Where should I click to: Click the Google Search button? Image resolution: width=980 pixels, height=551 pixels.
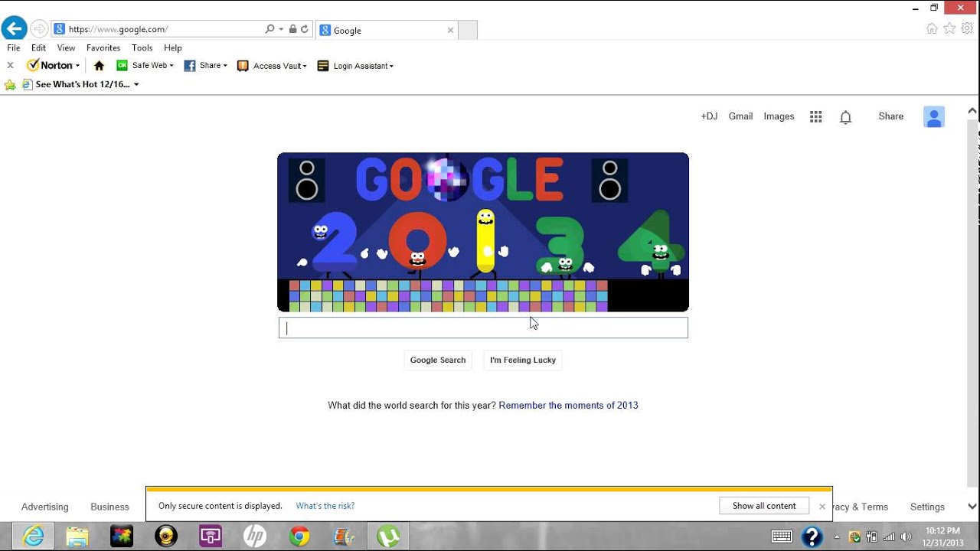click(438, 360)
